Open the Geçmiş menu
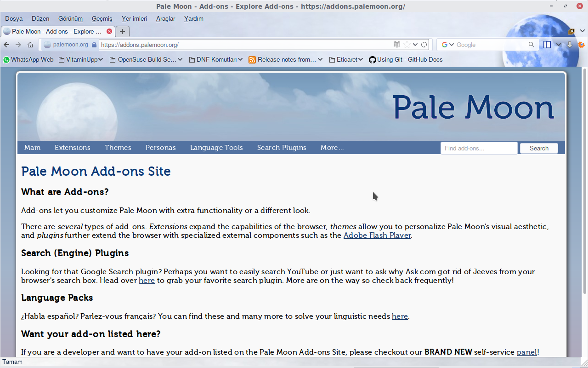Viewport: 588px width, 368px height. (x=102, y=19)
